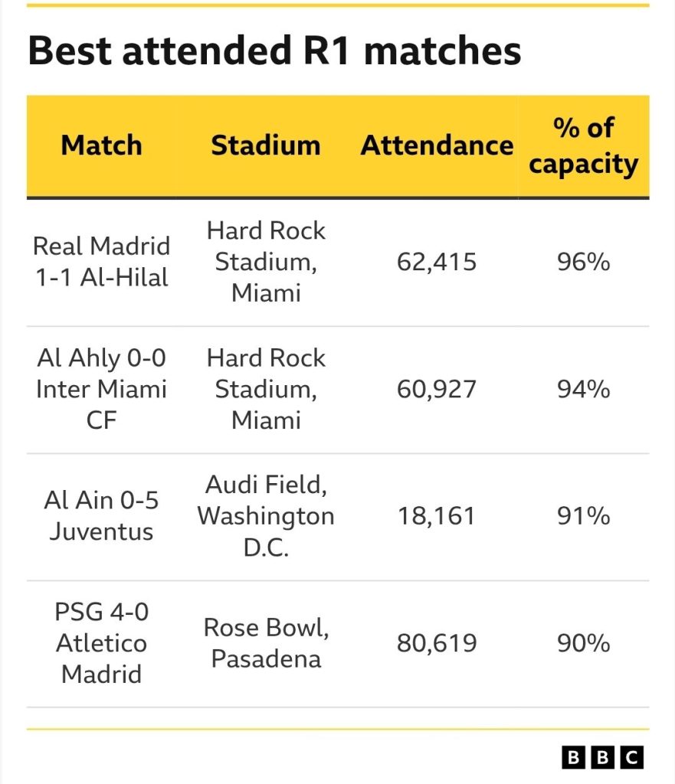
Task: Click the 62,415 attendance value
Action: point(437,262)
